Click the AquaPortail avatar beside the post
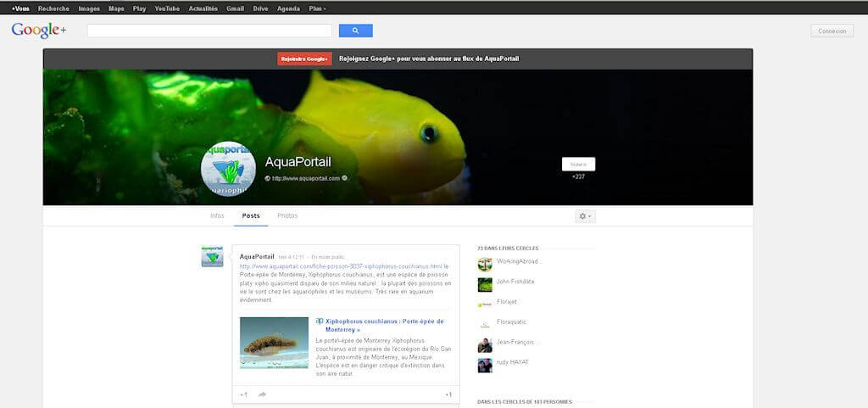 pyautogui.click(x=212, y=256)
